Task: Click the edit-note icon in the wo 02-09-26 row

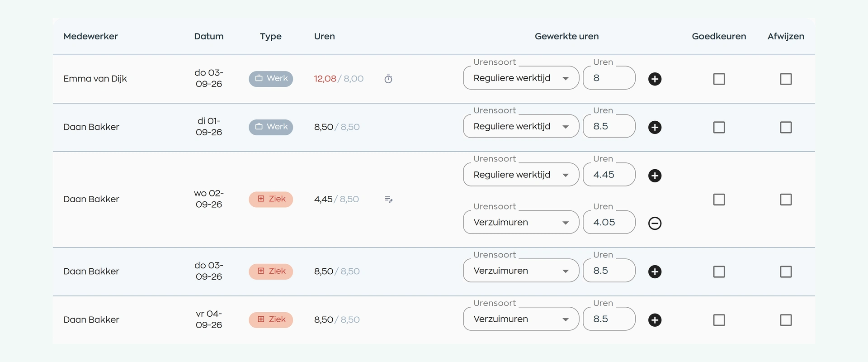Action: 388,199
